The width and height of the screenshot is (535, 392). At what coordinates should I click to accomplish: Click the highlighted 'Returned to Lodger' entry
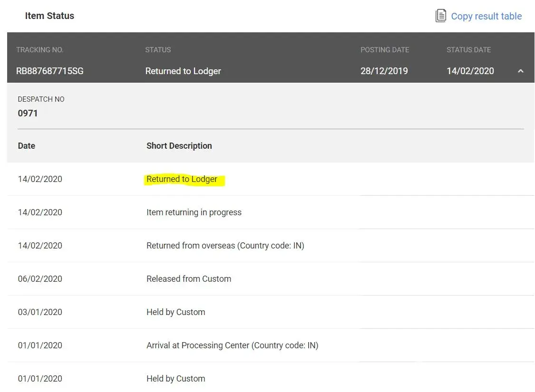click(182, 179)
